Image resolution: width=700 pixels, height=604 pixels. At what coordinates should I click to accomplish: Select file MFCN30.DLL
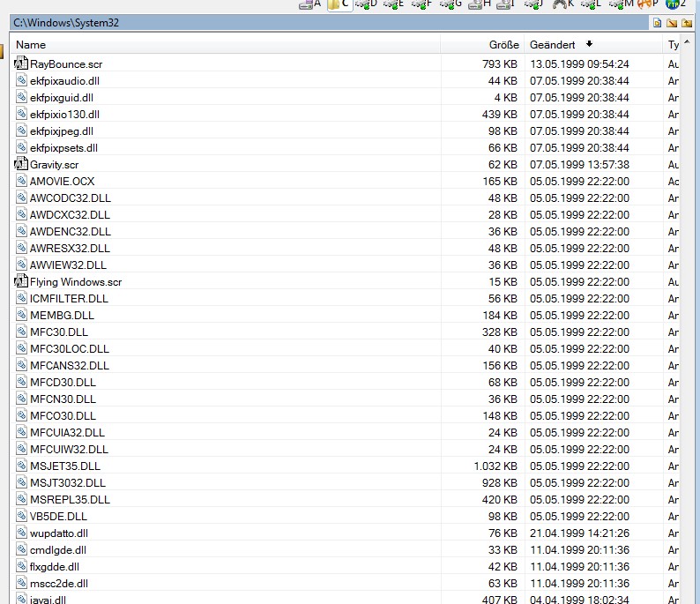(x=63, y=399)
